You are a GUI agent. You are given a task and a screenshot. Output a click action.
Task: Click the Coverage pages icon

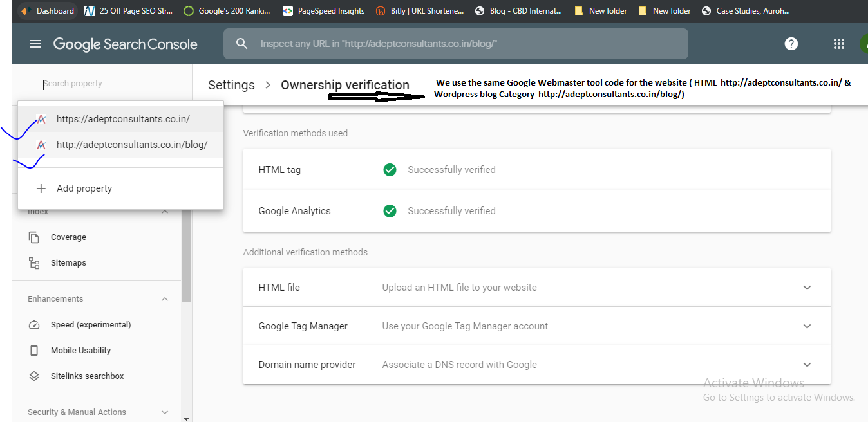coord(34,237)
